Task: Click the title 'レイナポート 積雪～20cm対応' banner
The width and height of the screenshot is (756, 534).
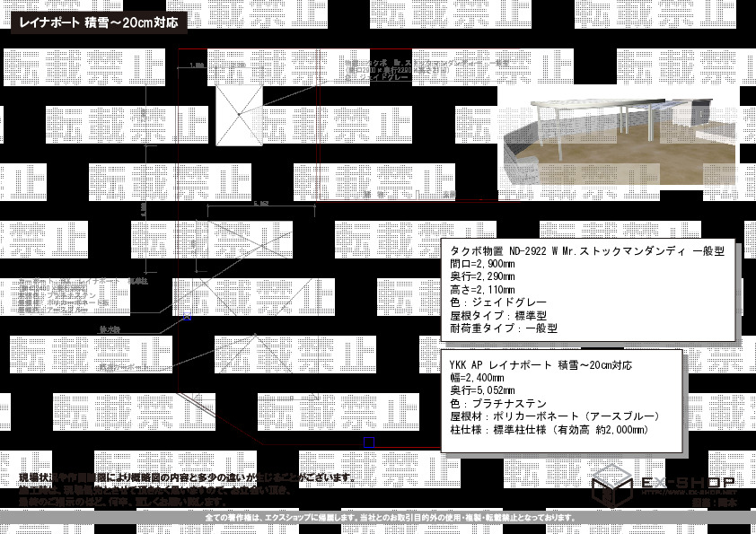Action: (x=99, y=22)
